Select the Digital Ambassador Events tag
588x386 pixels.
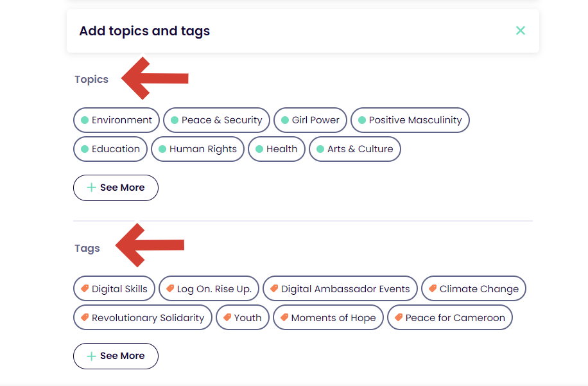point(340,289)
